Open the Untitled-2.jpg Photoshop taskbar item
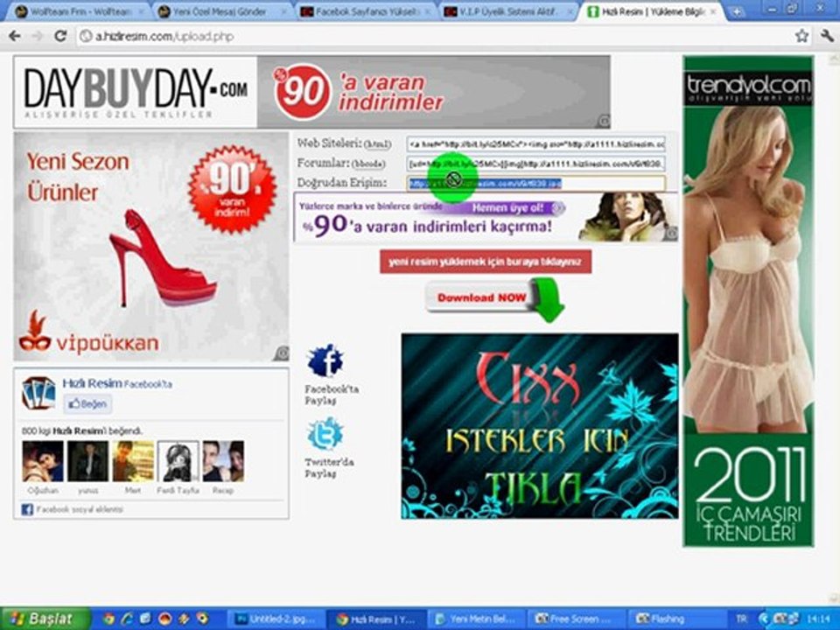 click(x=277, y=619)
